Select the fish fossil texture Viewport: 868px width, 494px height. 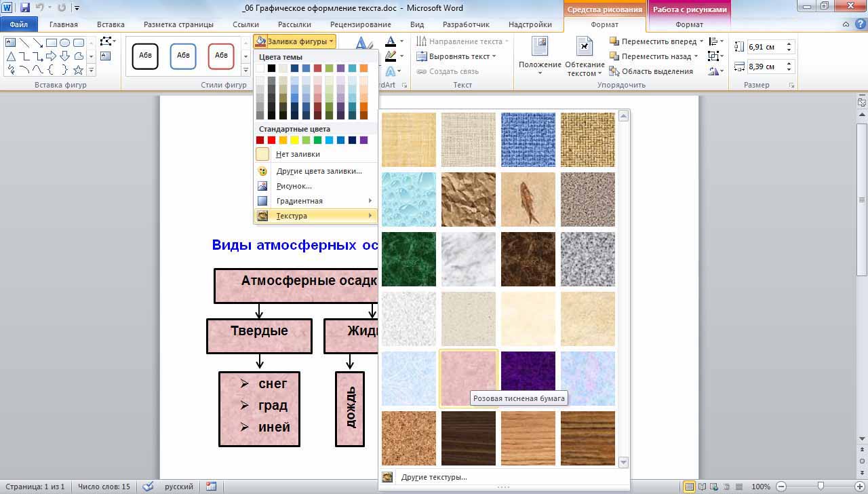pyautogui.click(x=528, y=199)
